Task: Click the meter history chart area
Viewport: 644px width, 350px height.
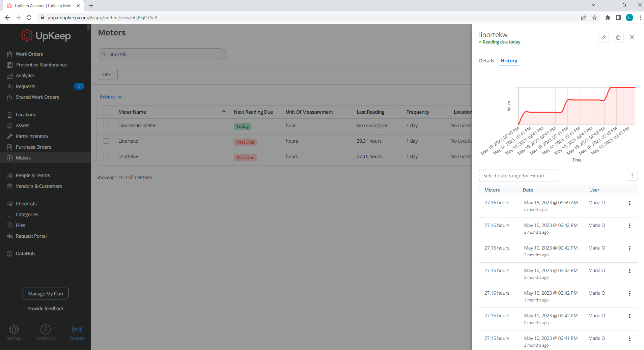Action: tap(577, 106)
